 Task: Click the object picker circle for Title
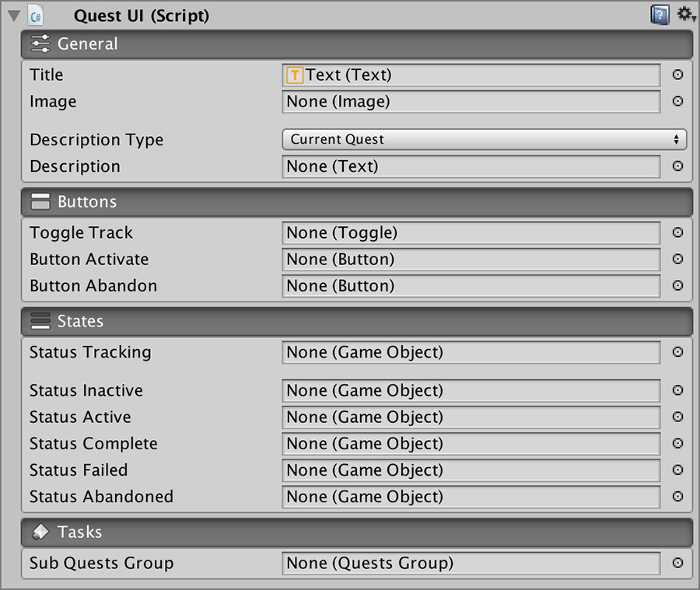pyautogui.click(x=677, y=75)
